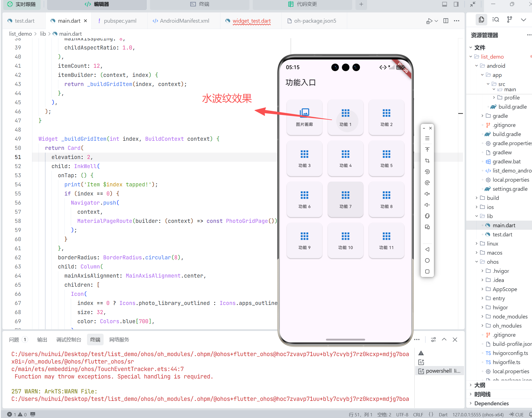This screenshot has height=418, width=532.
Task: Click the volume up icon on emulator toolbar
Action: click(x=427, y=194)
